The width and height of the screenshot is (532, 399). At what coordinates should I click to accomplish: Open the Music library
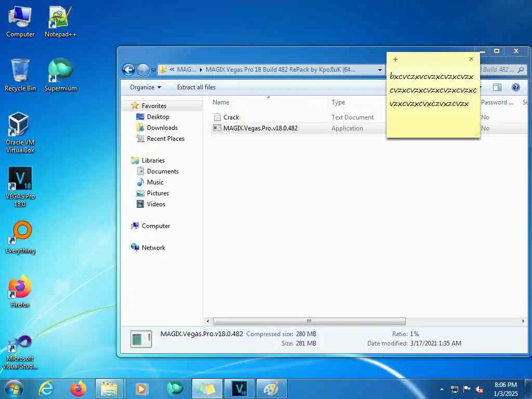(155, 182)
